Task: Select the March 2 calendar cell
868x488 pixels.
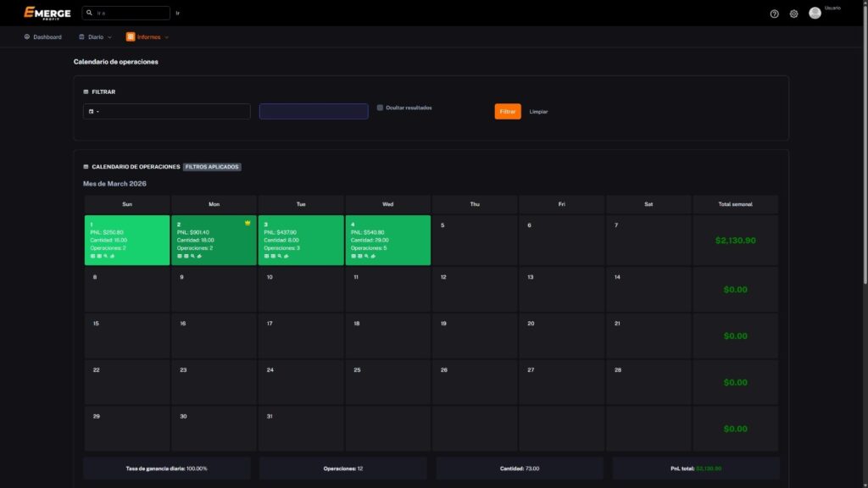Action: click(214, 240)
